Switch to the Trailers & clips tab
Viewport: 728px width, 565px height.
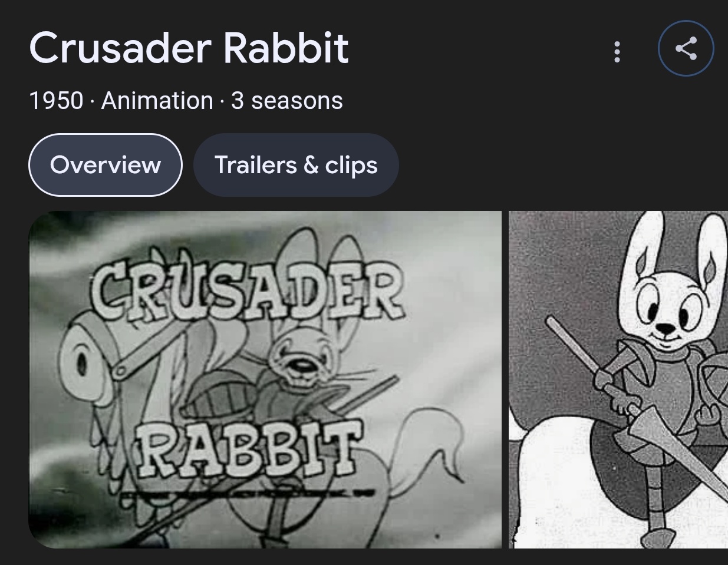[296, 165]
